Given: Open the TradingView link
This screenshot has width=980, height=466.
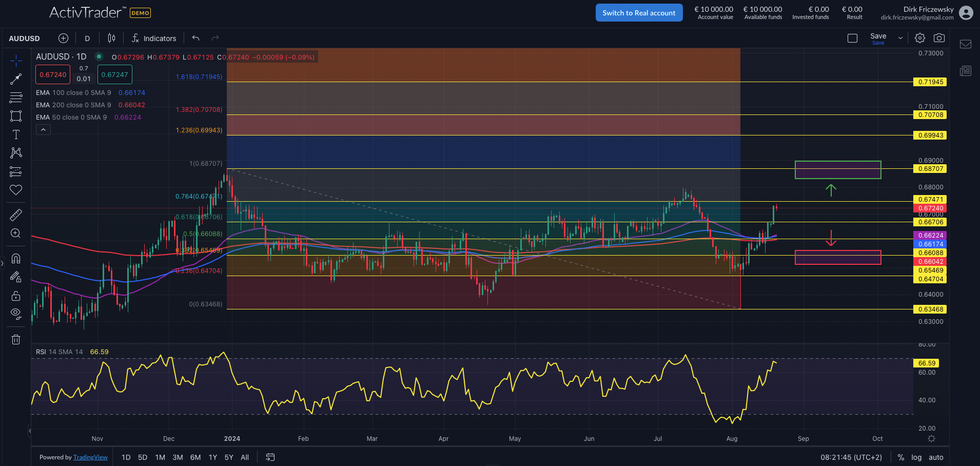Looking at the screenshot, I should [x=90, y=457].
